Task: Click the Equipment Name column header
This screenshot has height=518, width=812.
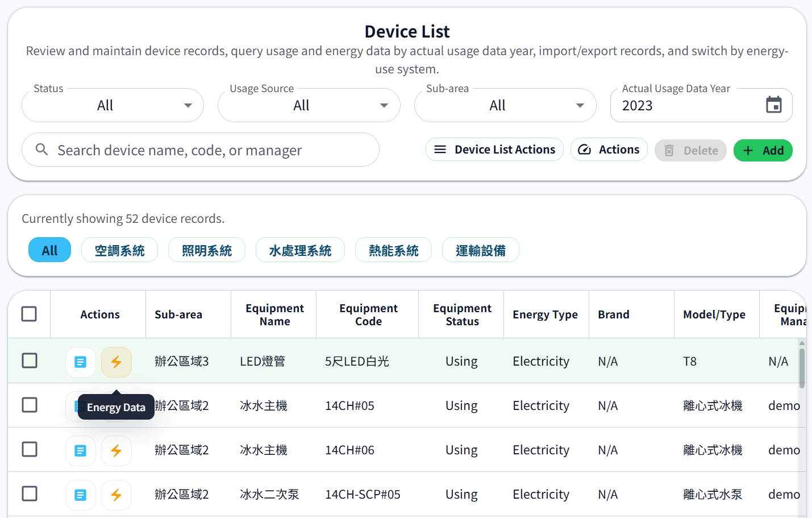Action: 274,314
